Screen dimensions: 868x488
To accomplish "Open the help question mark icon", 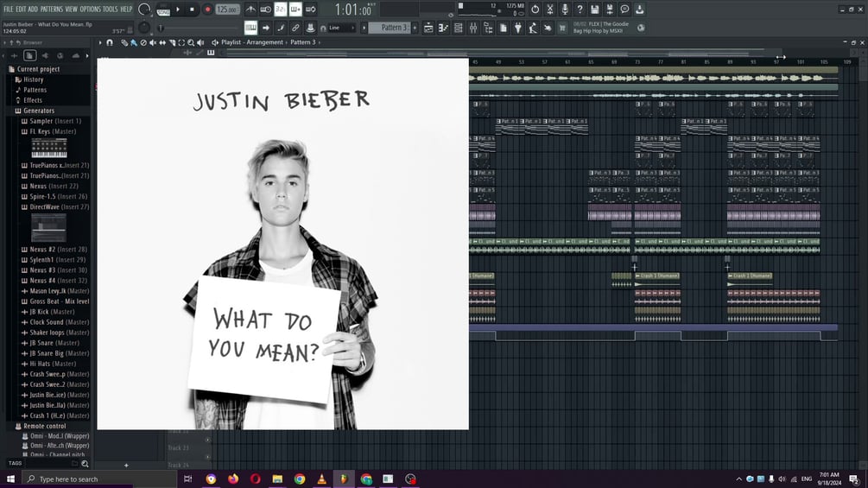I will (580, 10).
